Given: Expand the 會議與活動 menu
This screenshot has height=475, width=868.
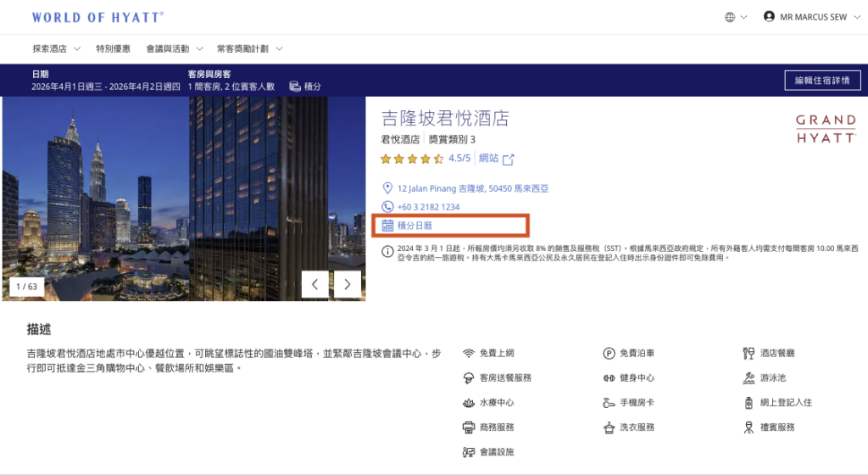Looking at the screenshot, I should (175, 48).
